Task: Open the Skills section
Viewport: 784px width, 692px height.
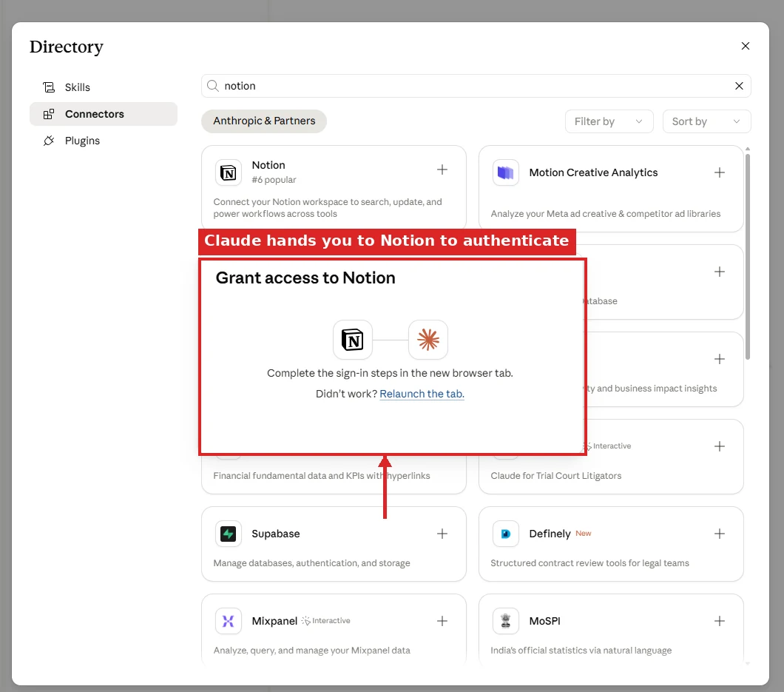Action: click(x=104, y=87)
